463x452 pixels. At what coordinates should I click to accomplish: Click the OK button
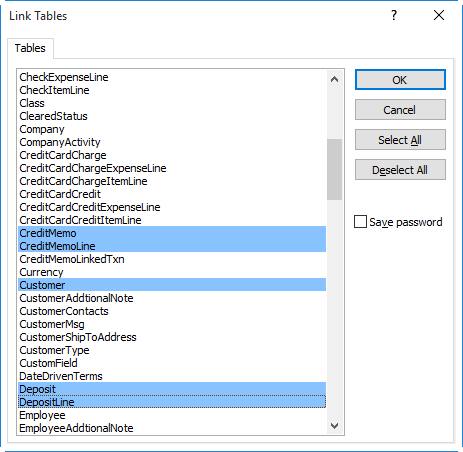coord(400,80)
